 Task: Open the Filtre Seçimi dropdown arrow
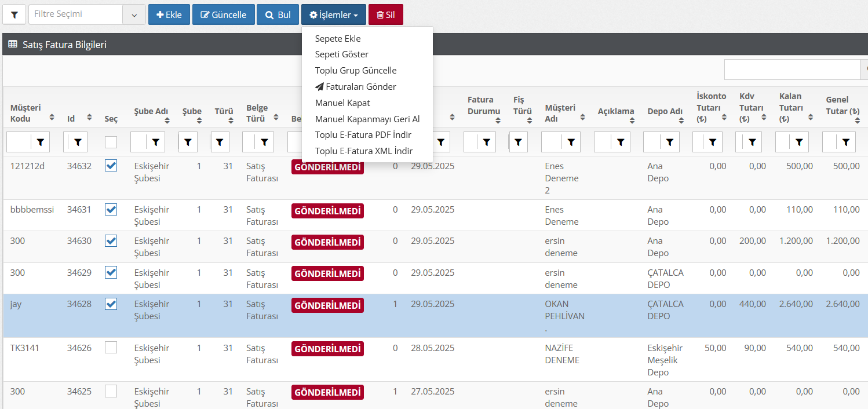coord(134,14)
